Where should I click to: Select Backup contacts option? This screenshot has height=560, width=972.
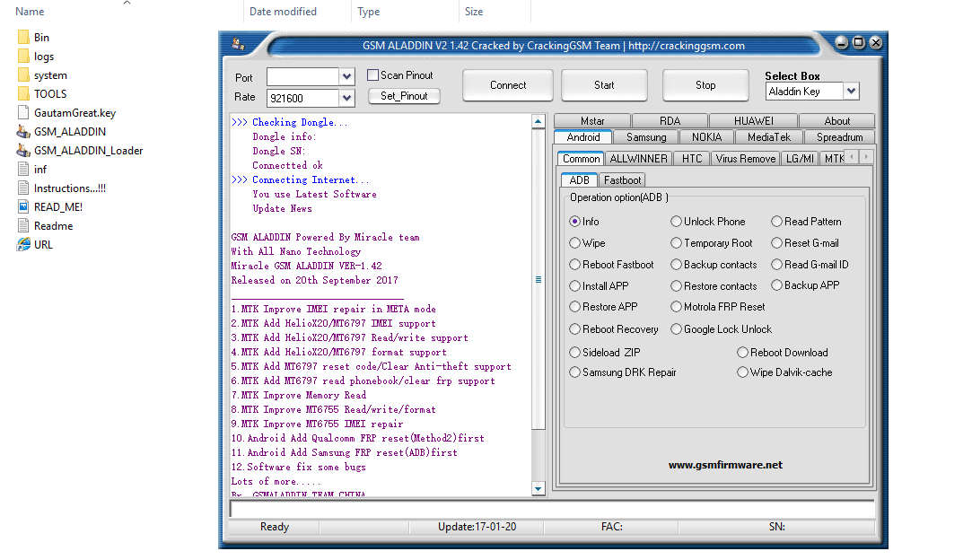point(677,264)
